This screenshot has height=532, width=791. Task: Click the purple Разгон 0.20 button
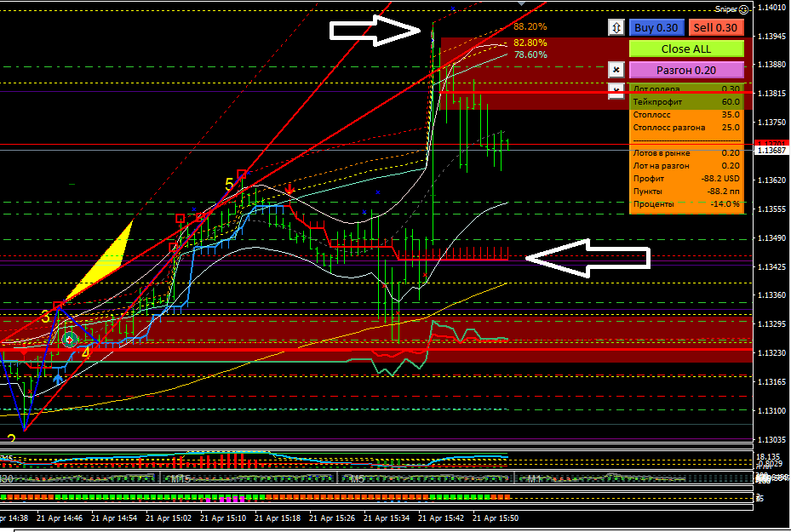tap(686, 70)
